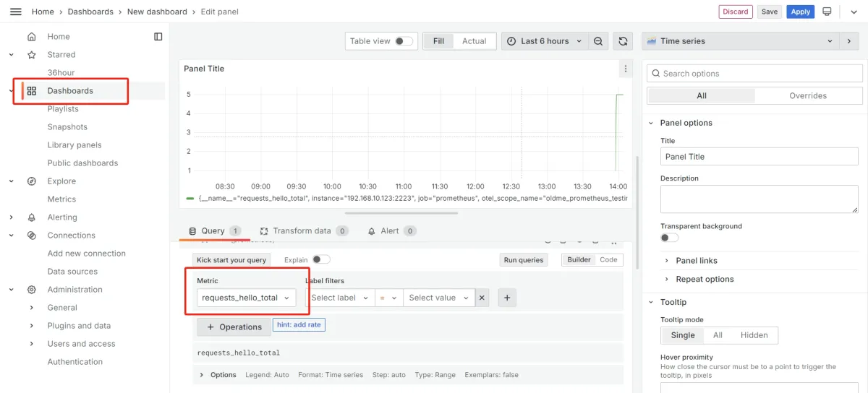Viewport: 868px width, 393px height.
Task: Click the Save button
Action: click(770, 12)
